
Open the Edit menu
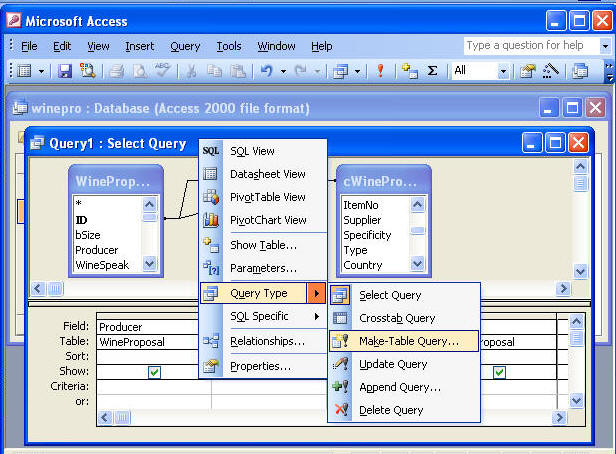click(62, 46)
